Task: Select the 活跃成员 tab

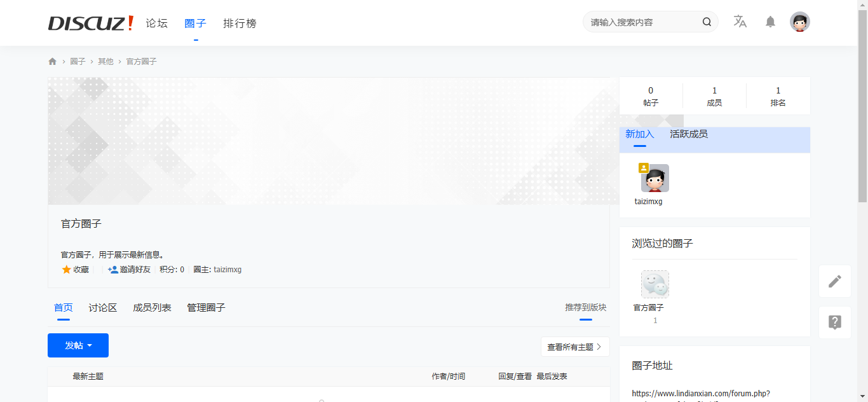Action: [x=688, y=134]
